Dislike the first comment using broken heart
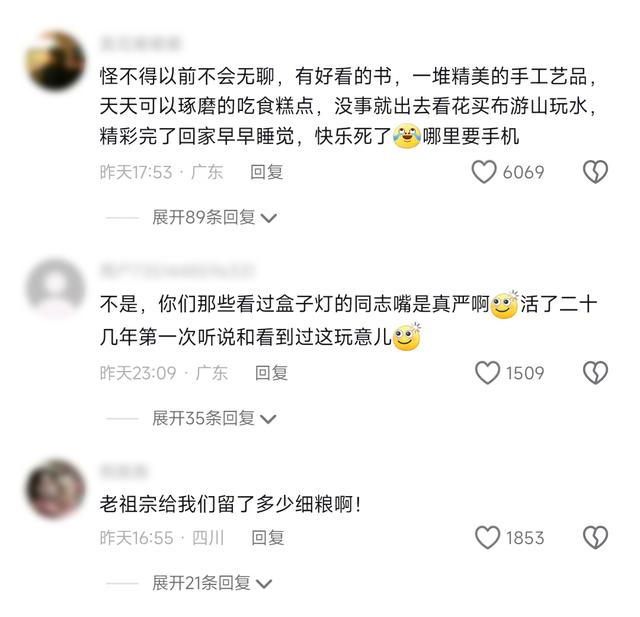Viewport: 640px width, 617px height. 596,172
